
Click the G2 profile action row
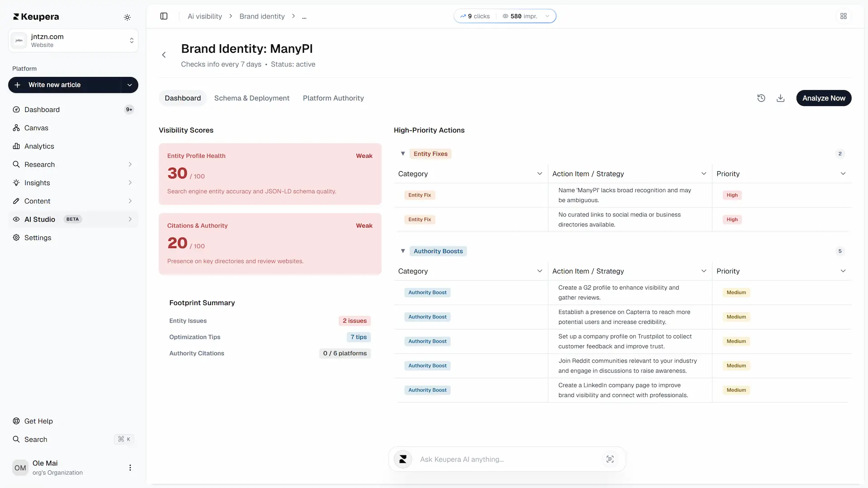click(x=623, y=292)
